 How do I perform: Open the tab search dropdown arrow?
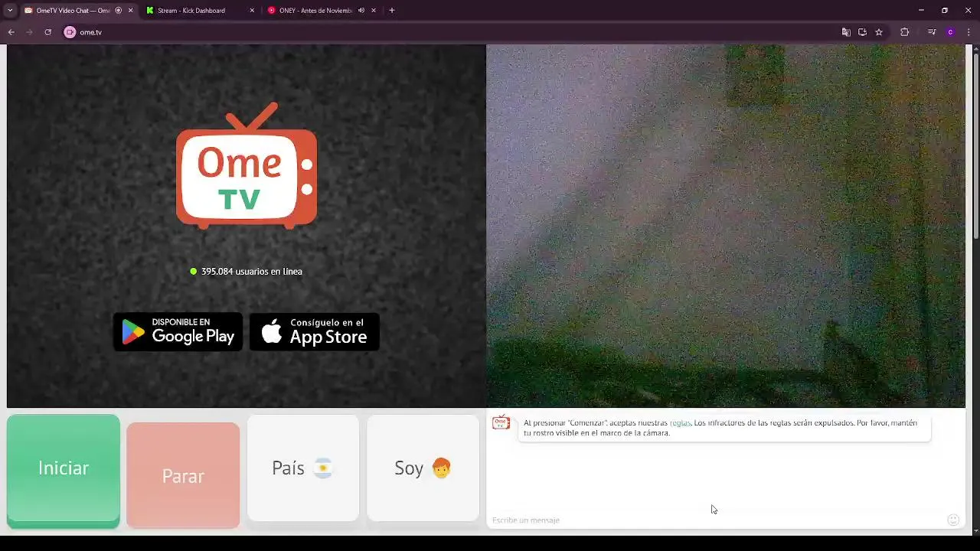[10, 11]
